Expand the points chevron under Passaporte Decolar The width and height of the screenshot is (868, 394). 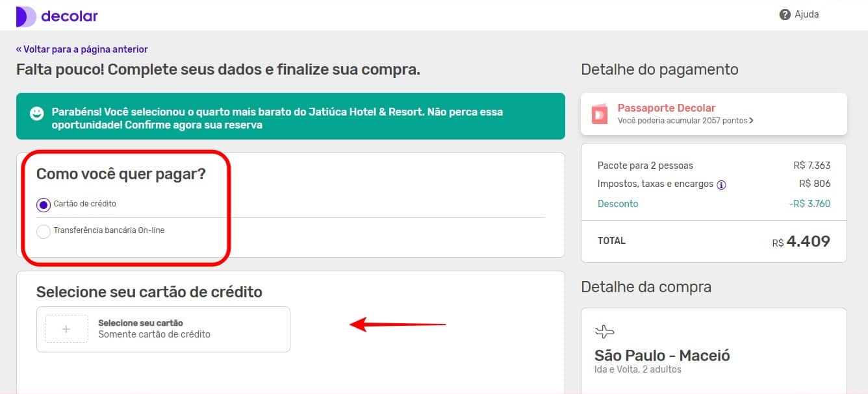[751, 121]
